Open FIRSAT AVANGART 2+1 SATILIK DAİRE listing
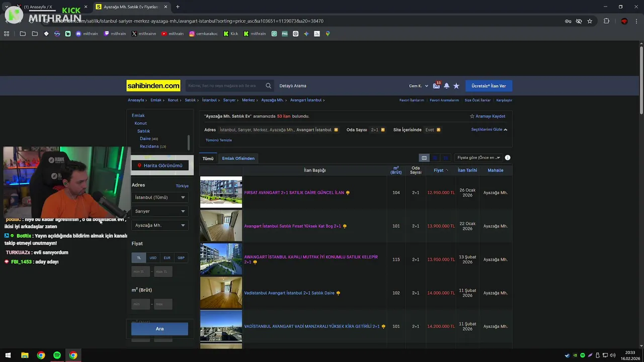Screen dimensions: 644x362 pos(294,193)
